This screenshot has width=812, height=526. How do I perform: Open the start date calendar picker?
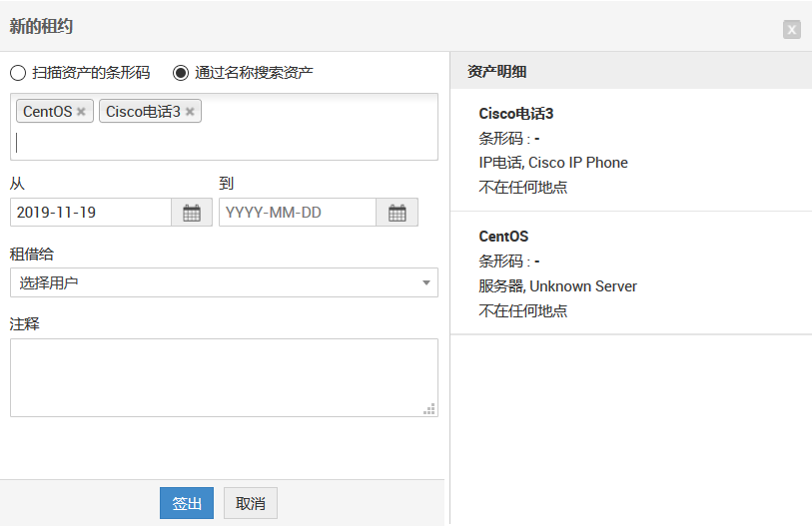(192, 213)
